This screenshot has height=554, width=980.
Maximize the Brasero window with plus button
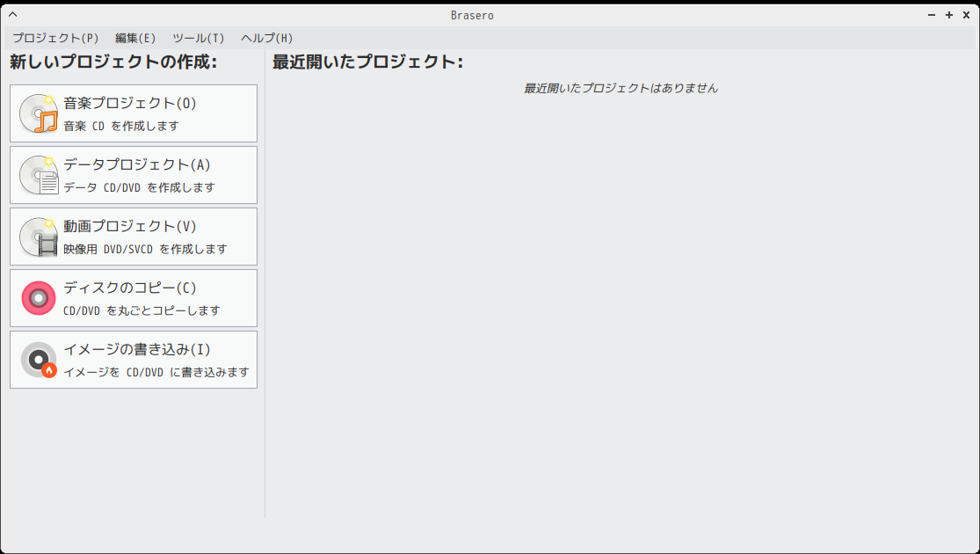click(x=948, y=15)
